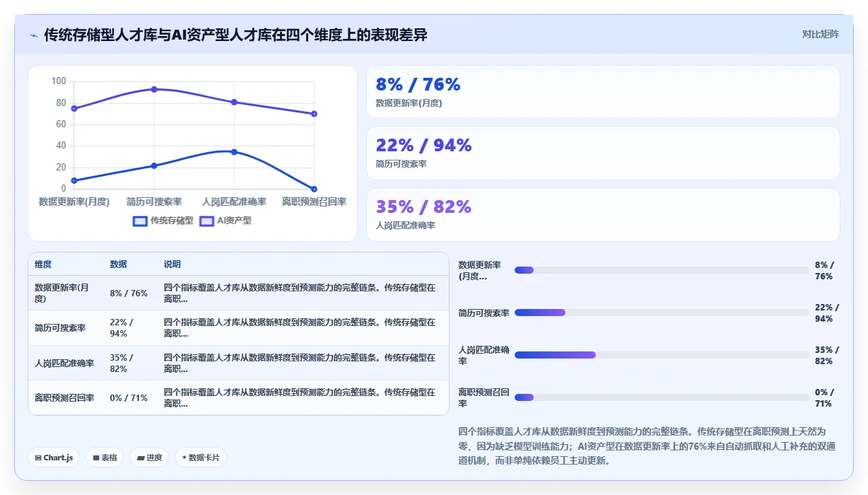Click the pulse icon beside the title
Viewport: 868px width, 495px height.
point(33,35)
